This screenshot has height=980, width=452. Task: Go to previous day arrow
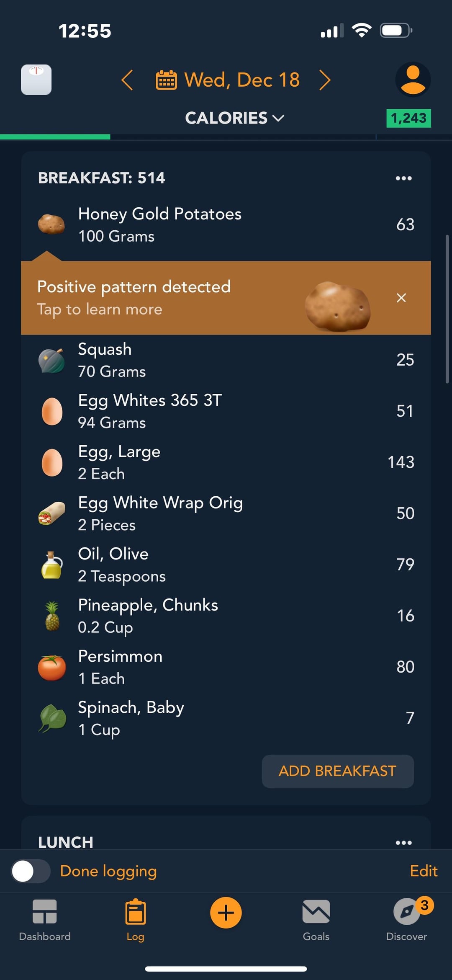[127, 80]
